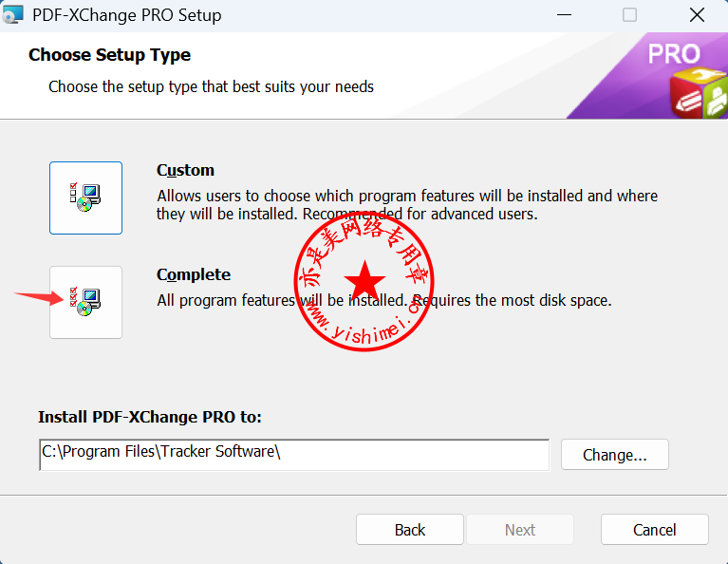Image resolution: width=728 pixels, height=564 pixels.
Task: Choose the Complete setup type icon
Action: pyautogui.click(x=85, y=302)
